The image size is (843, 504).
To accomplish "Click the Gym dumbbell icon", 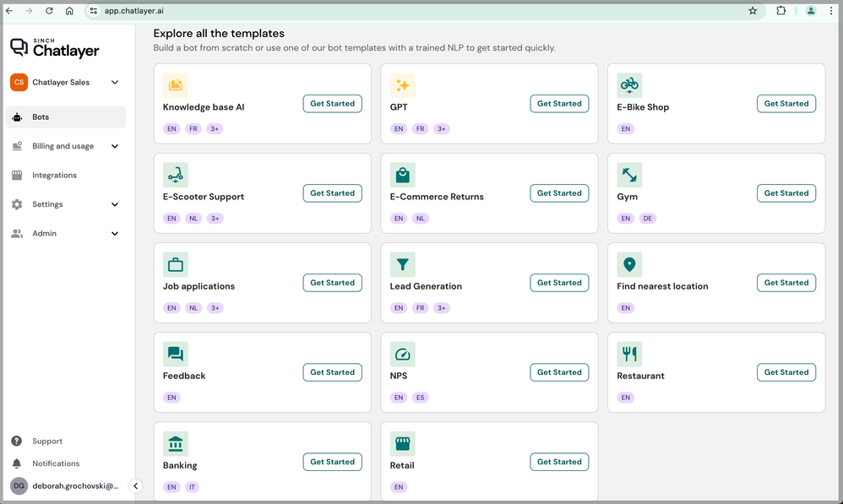I will [629, 175].
